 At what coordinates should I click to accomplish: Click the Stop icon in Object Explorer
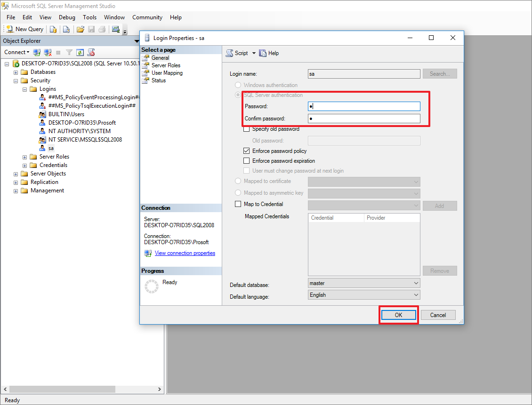[58, 53]
